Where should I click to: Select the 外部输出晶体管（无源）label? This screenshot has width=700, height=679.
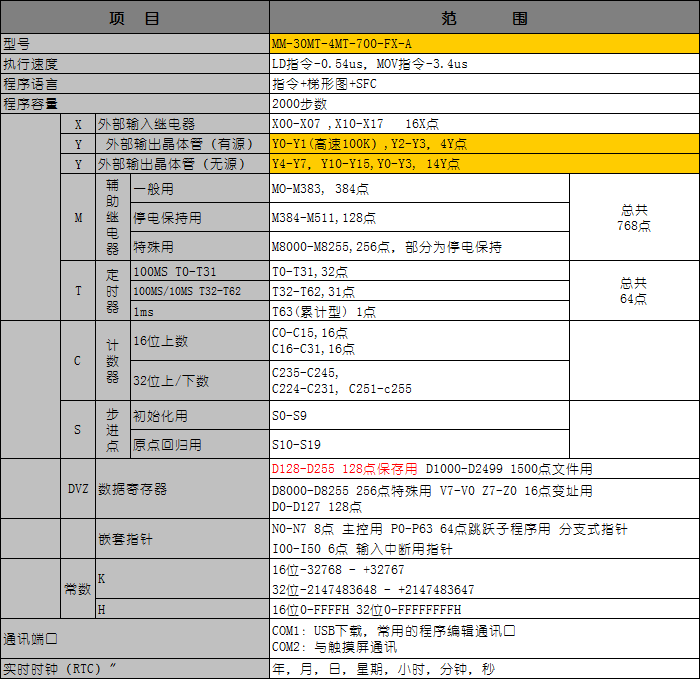(182, 164)
